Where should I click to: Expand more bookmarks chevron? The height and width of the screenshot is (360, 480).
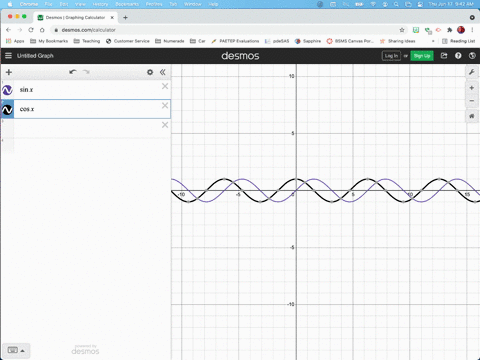point(433,41)
